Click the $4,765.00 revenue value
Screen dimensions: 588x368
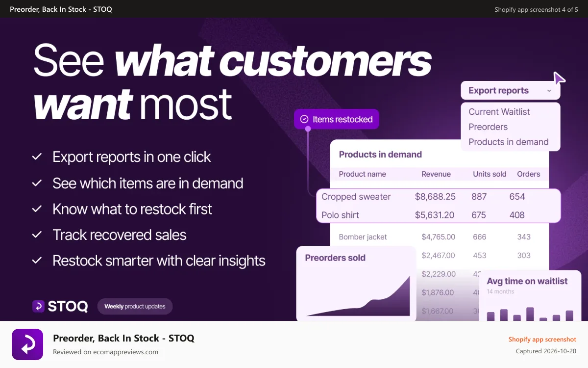pos(438,237)
